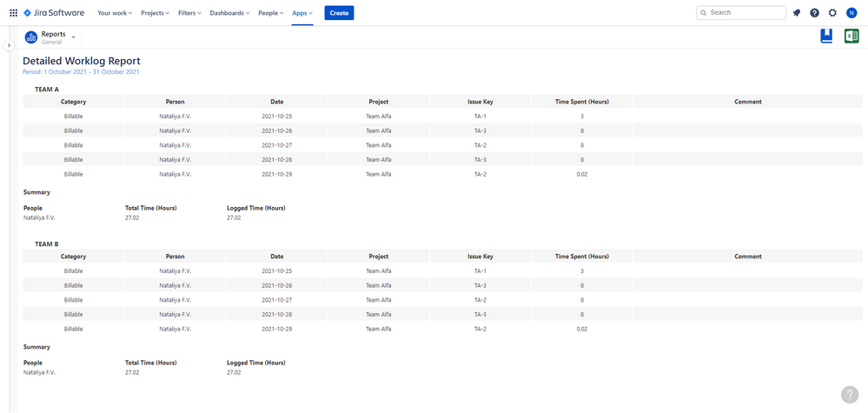This screenshot has height=413, width=868.
Task: Open the app switcher grid icon
Action: tap(13, 13)
